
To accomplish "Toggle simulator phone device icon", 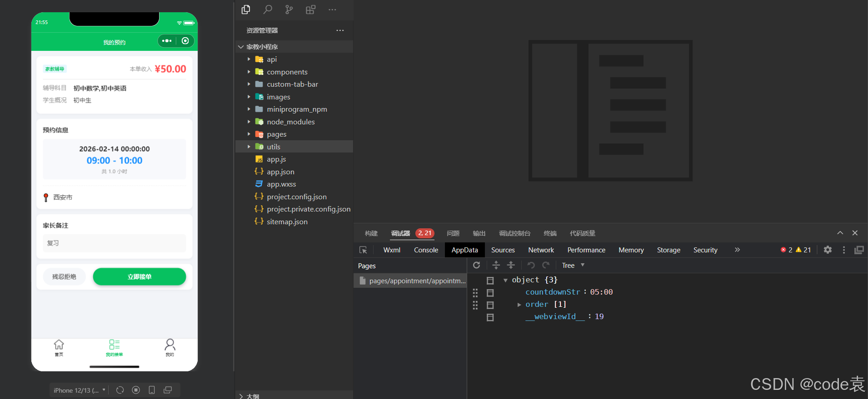I will click(x=152, y=390).
